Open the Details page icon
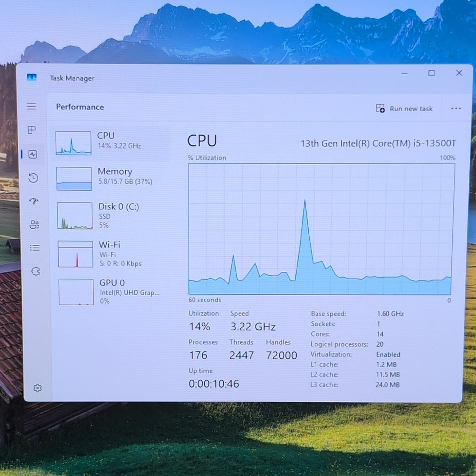476x476 pixels. click(35, 248)
